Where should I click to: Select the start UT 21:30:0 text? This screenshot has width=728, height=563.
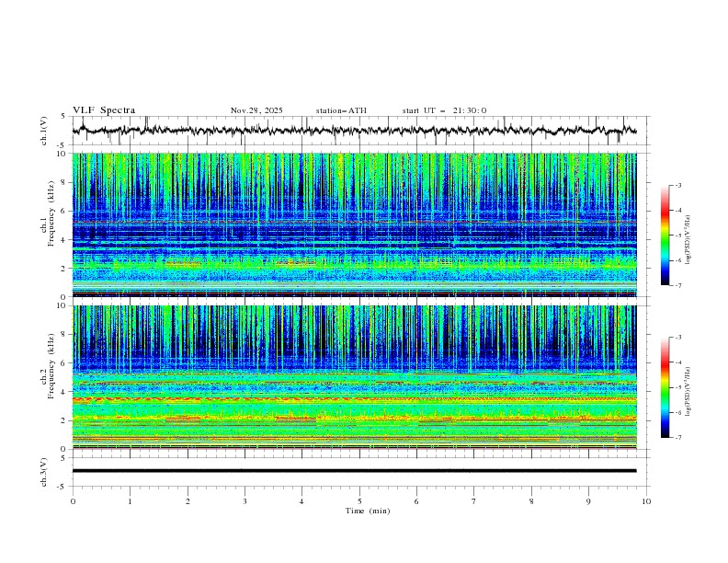click(x=444, y=110)
